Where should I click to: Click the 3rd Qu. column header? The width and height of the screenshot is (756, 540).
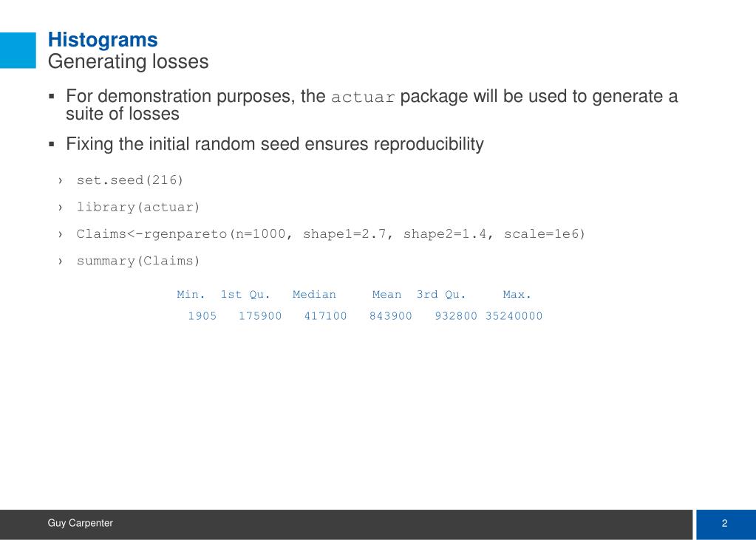click(x=441, y=295)
